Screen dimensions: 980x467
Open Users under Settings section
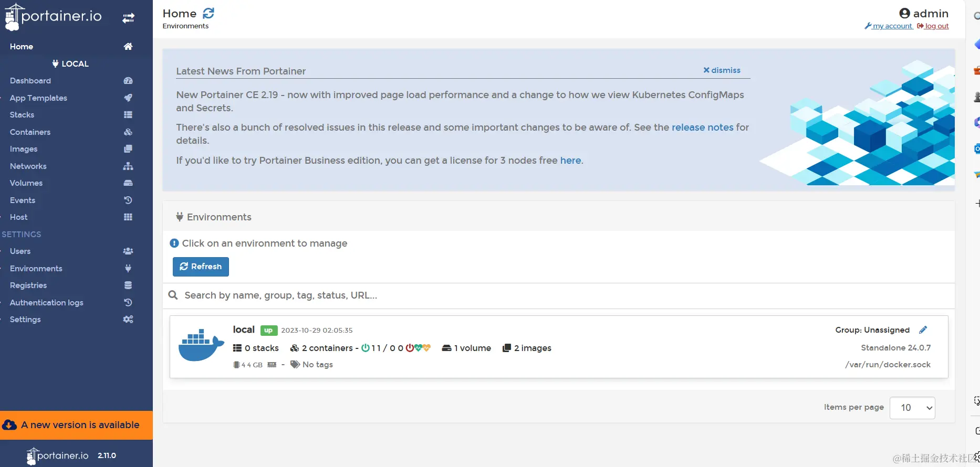(x=20, y=251)
